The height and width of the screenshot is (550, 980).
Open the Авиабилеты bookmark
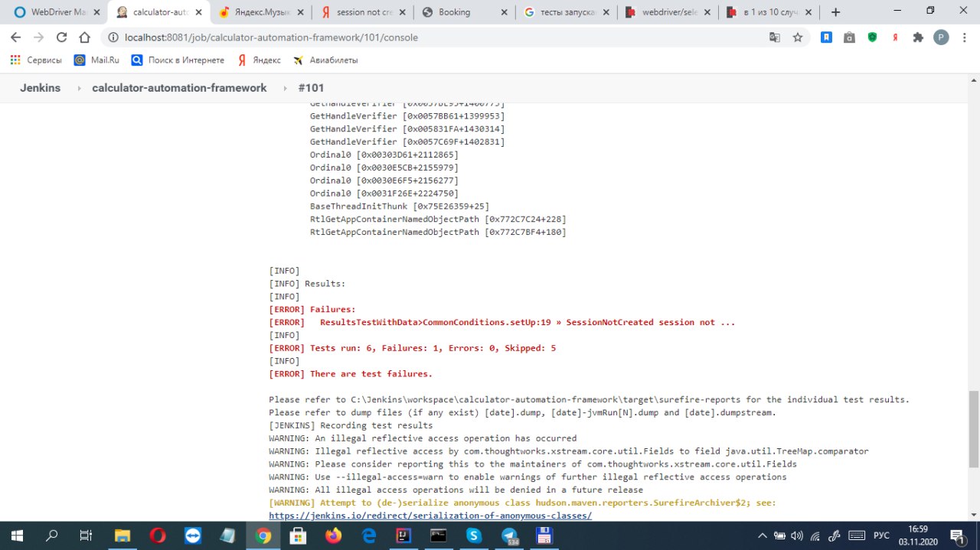coord(325,60)
